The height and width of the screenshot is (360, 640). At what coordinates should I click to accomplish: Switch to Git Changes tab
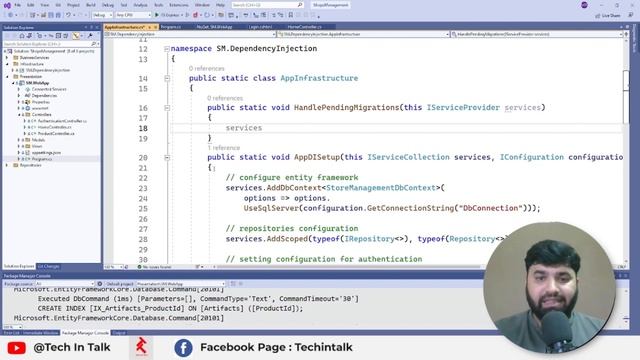tap(48, 267)
